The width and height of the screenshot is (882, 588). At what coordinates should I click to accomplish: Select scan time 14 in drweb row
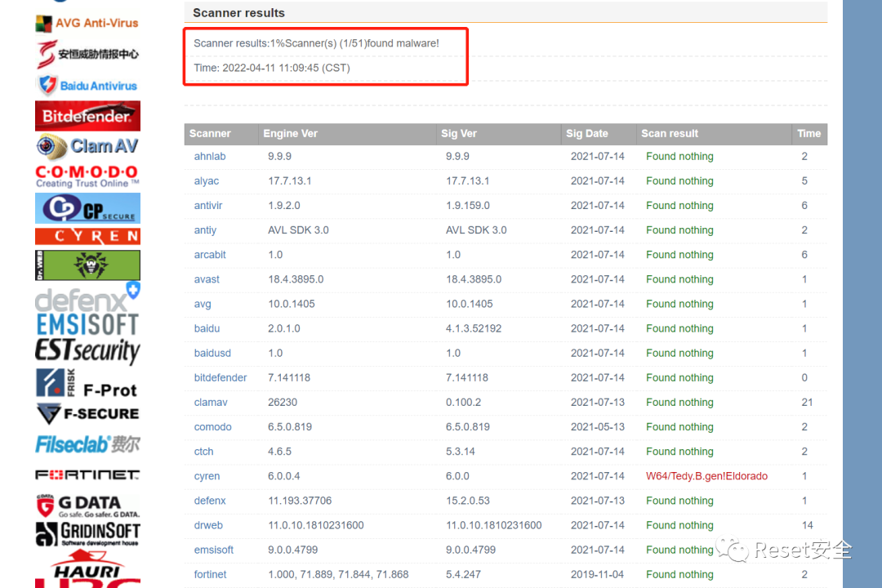pyautogui.click(x=807, y=525)
